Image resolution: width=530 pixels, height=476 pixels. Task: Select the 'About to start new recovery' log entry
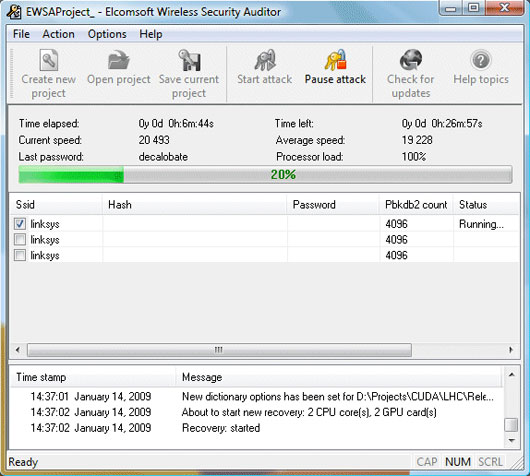pos(309,412)
